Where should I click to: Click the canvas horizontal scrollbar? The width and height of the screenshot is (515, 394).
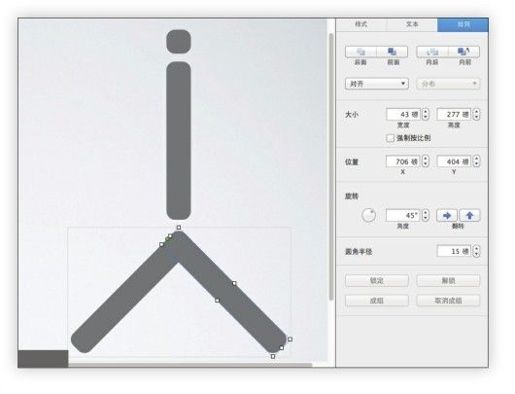point(190,365)
